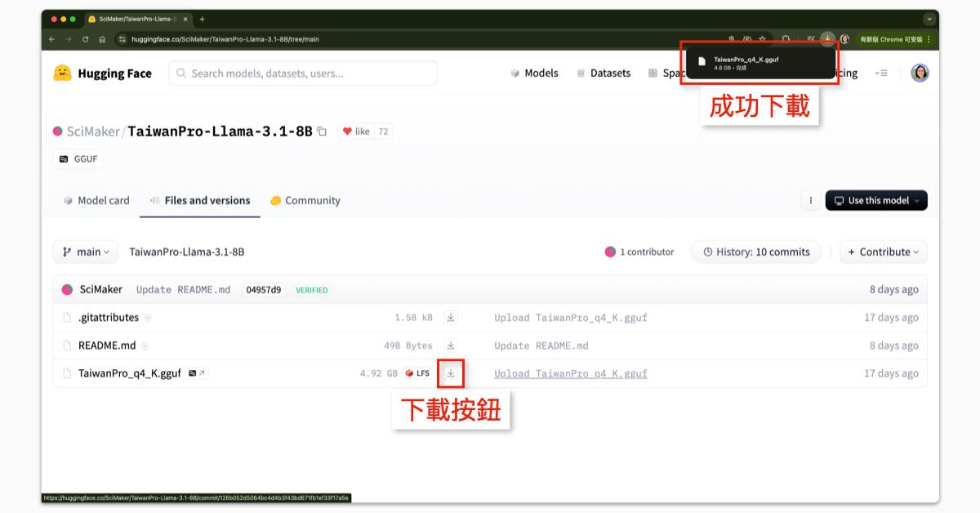Click the Hugging Face brand name

[115, 73]
